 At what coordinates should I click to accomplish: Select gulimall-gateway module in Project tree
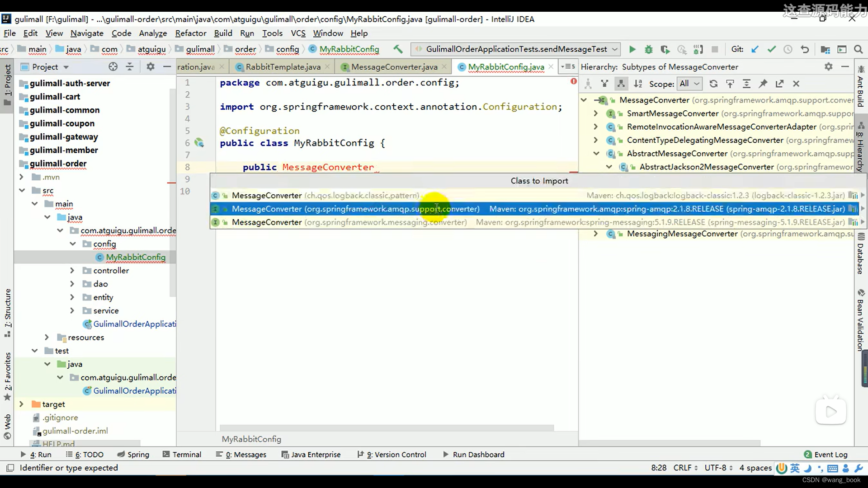64,137
